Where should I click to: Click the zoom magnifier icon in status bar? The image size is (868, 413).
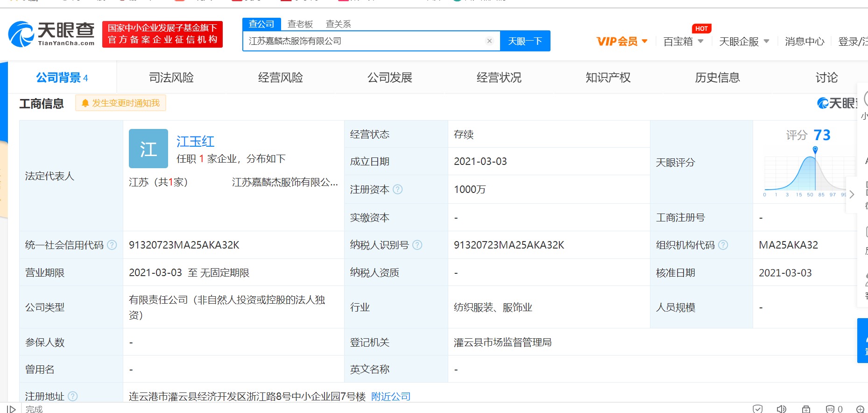click(x=860, y=409)
